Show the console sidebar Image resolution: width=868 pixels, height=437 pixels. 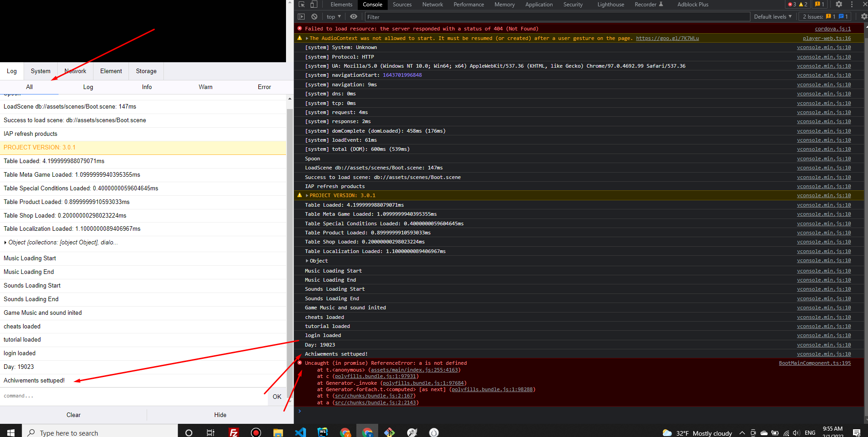[x=301, y=17]
